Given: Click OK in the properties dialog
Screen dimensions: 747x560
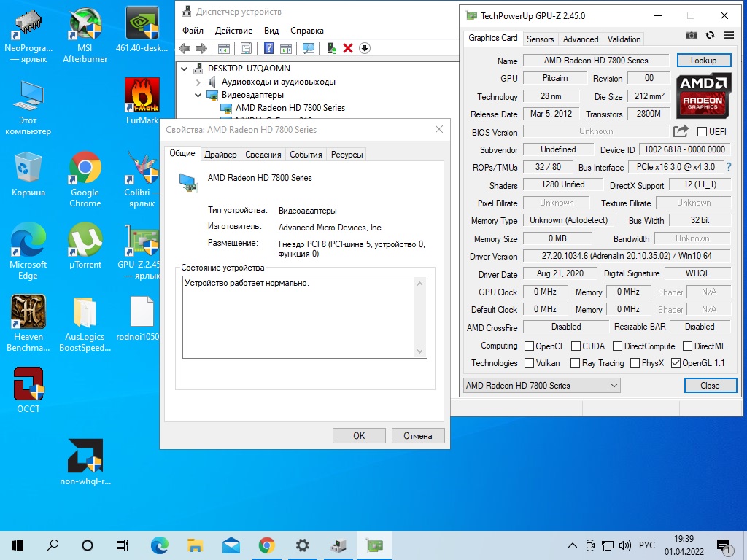Looking at the screenshot, I should (x=359, y=436).
